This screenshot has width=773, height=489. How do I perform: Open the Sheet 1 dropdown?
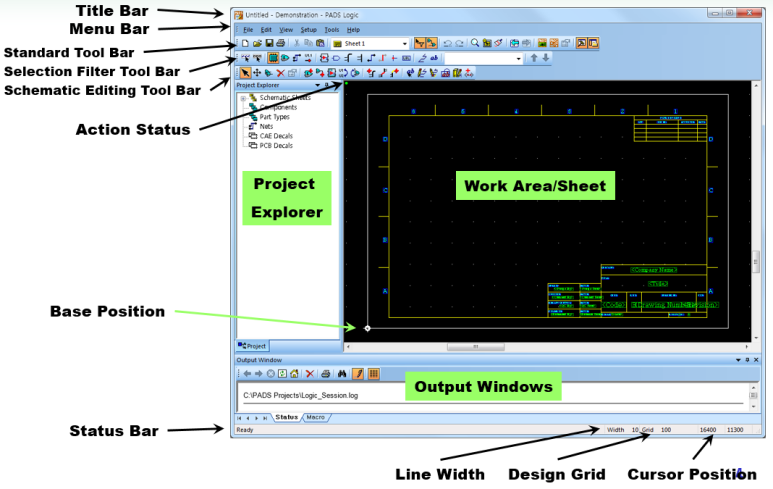(405, 43)
